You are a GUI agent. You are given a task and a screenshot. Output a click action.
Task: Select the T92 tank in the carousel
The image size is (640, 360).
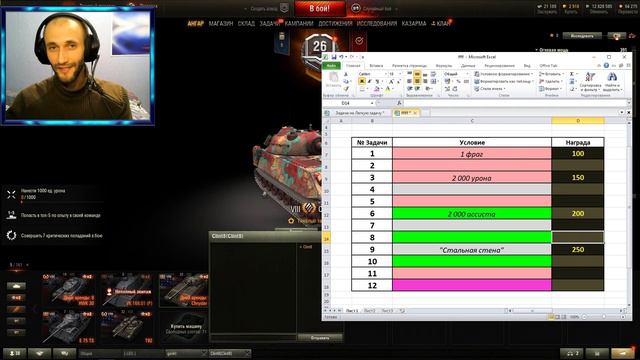(127, 327)
